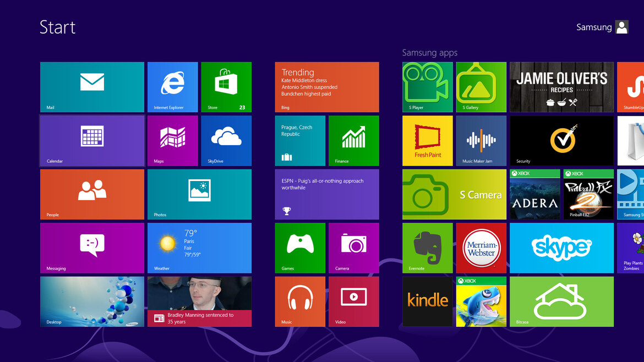Image resolution: width=644 pixels, height=362 pixels.
Task: Open Prague, Czech Republic travel tile
Action: [x=300, y=141]
